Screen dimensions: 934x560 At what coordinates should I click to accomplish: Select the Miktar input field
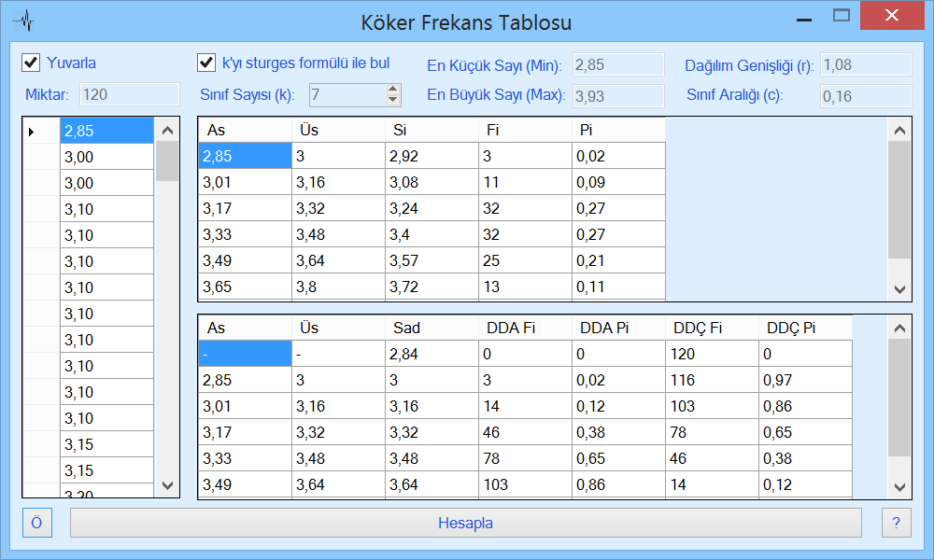[129, 94]
